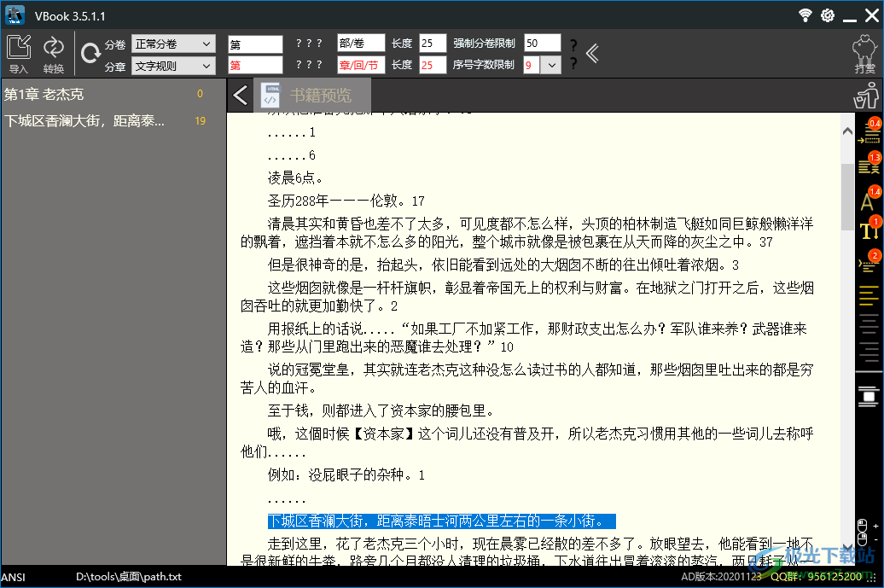This screenshot has height=588, width=884.
Task: Collapse the toolbar with the double chevron
Action: pos(593,54)
